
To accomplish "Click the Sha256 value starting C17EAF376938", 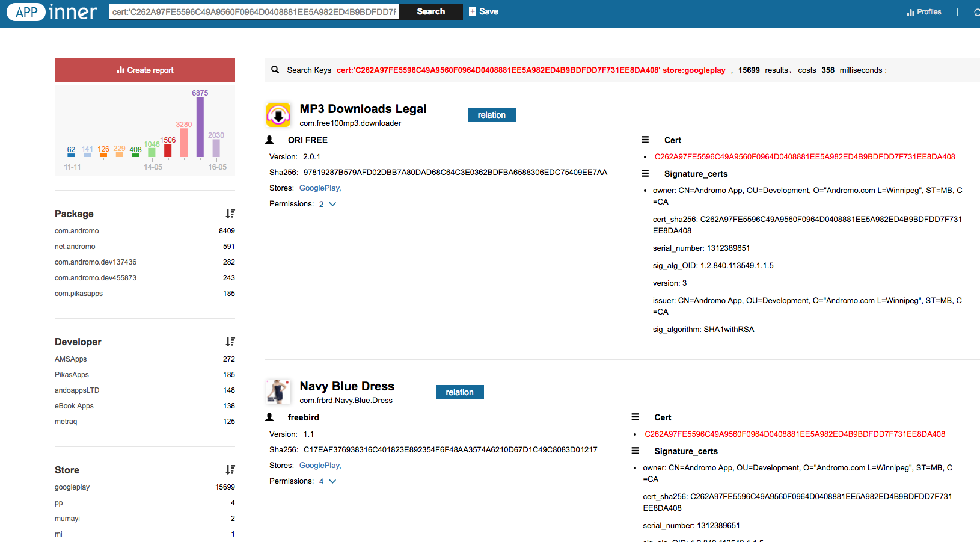I will [x=450, y=450].
